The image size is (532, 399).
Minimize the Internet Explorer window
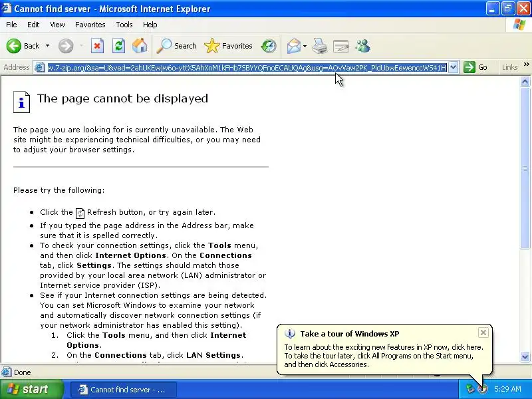(493, 9)
